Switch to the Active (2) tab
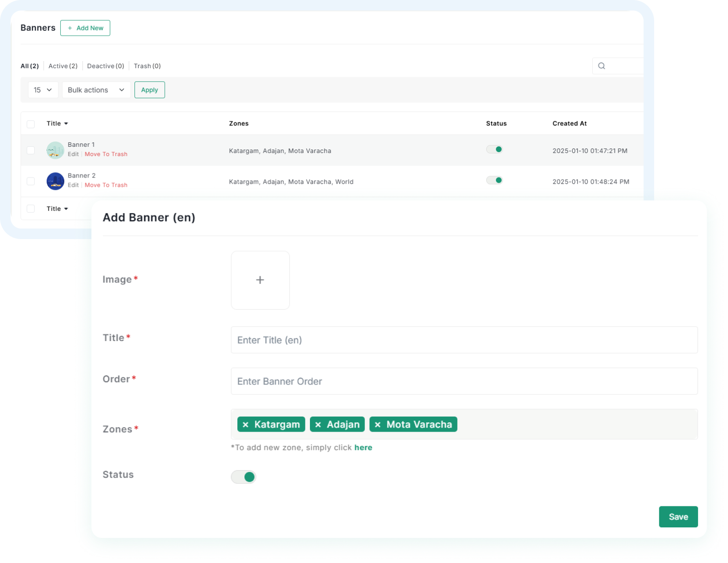Screen dimensions: 728x563 pos(63,66)
